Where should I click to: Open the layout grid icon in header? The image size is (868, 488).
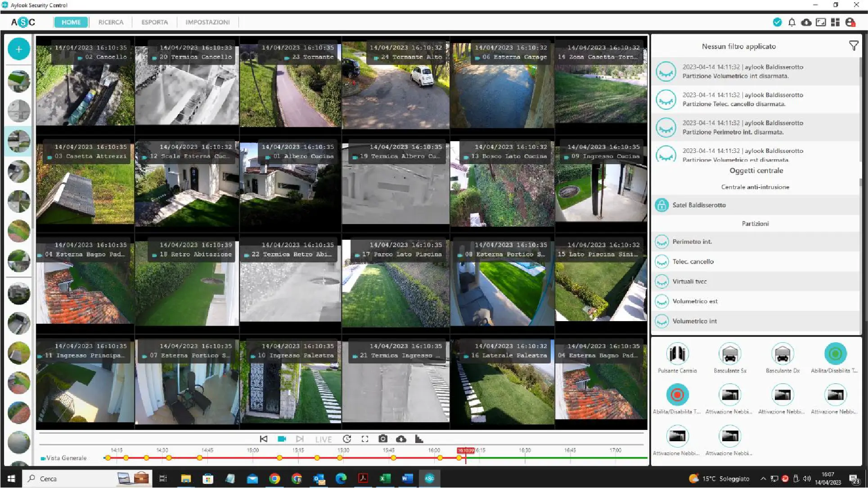835,22
